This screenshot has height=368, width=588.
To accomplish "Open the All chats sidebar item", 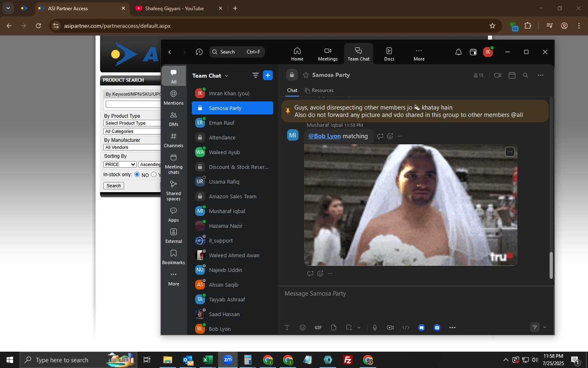I will (174, 76).
